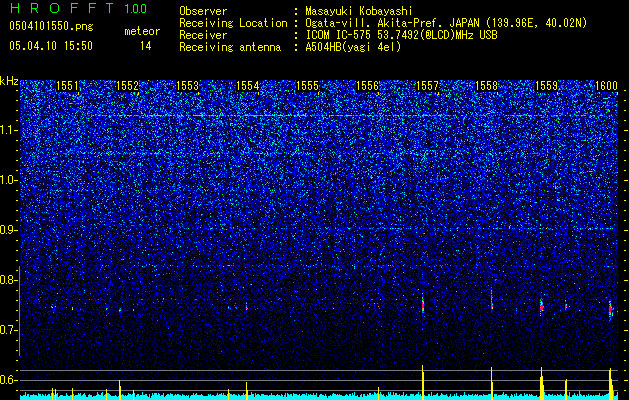Image resolution: width=629 pixels, height=400 pixels.
Task: Click the 1556 time axis label
Action: point(367,85)
